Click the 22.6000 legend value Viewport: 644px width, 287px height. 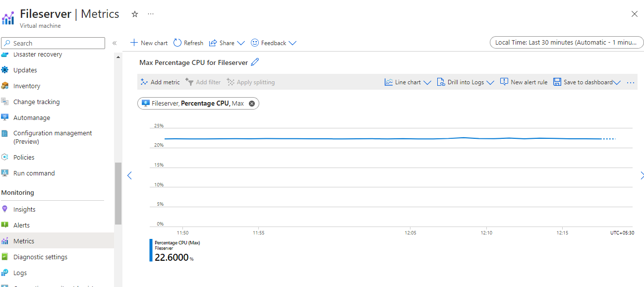click(x=172, y=257)
